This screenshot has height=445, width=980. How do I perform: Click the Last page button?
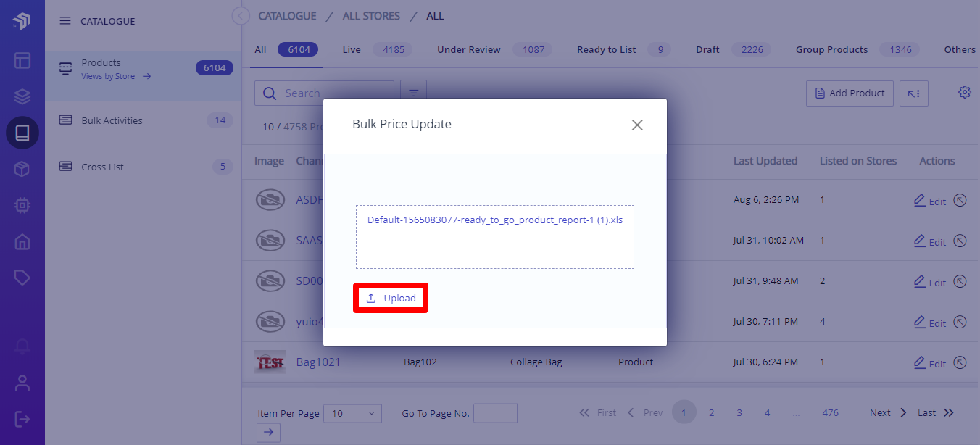[936, 413]
